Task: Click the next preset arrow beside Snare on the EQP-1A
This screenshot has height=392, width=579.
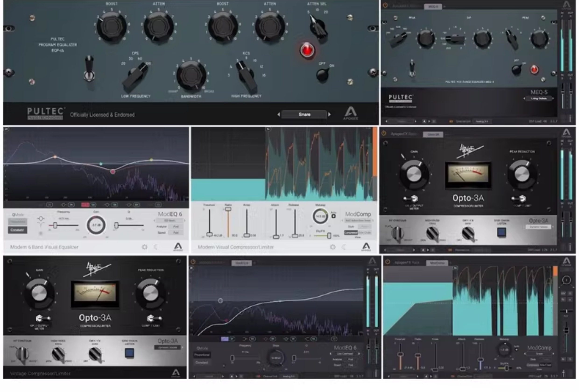Action: 330,114
